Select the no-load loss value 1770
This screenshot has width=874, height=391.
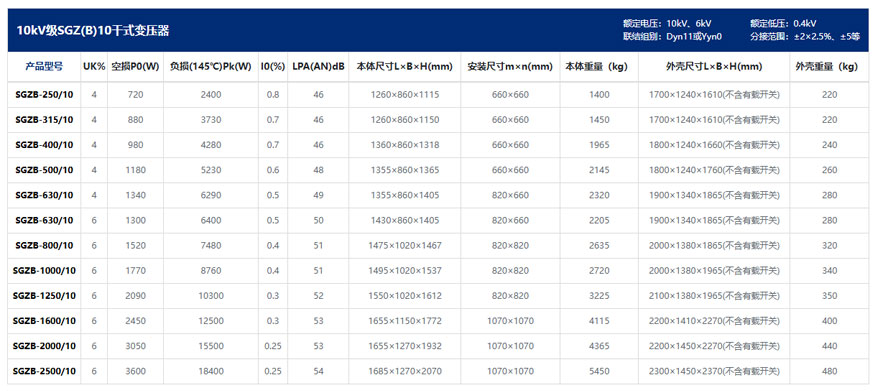point(135,271)
